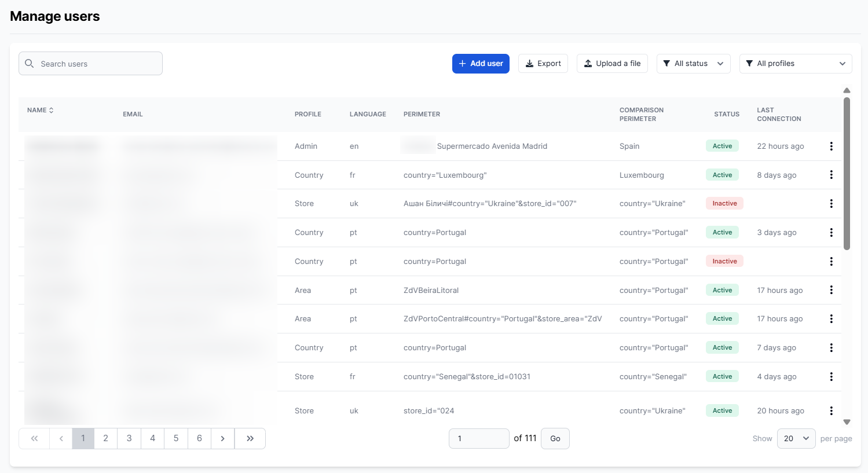Change the rows per page dropdown

pos(796,438)
